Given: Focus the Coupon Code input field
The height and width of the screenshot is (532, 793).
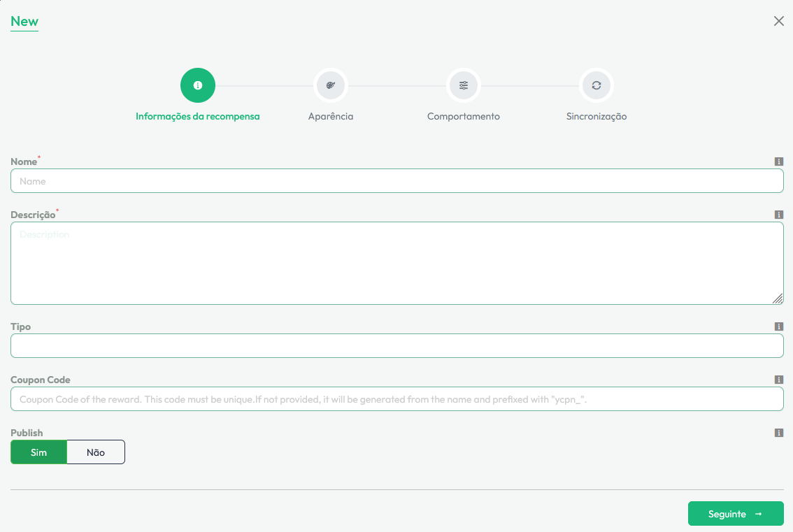Looking at the screenshot, I should click(396, 399).
